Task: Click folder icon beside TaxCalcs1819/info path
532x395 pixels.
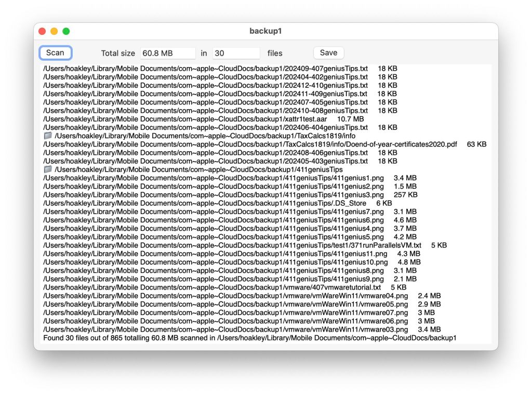Action: [48, 136]
